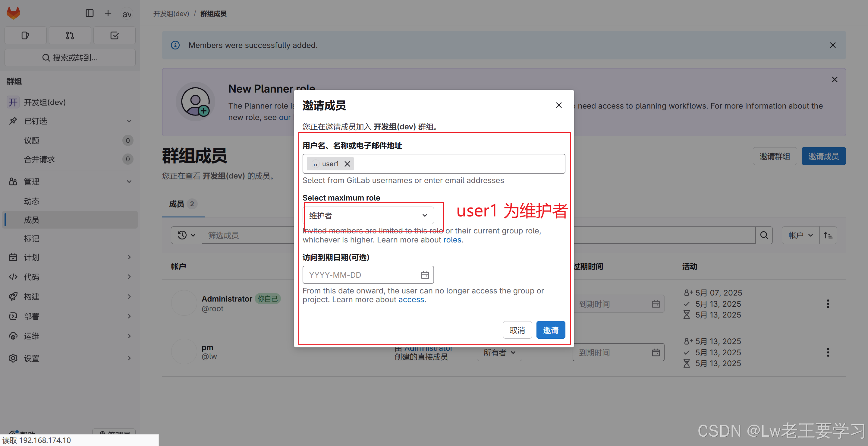The image size is (868, 446).
Task: Open the 帐户 sort dropdown
Action: (x=800, y=235)
